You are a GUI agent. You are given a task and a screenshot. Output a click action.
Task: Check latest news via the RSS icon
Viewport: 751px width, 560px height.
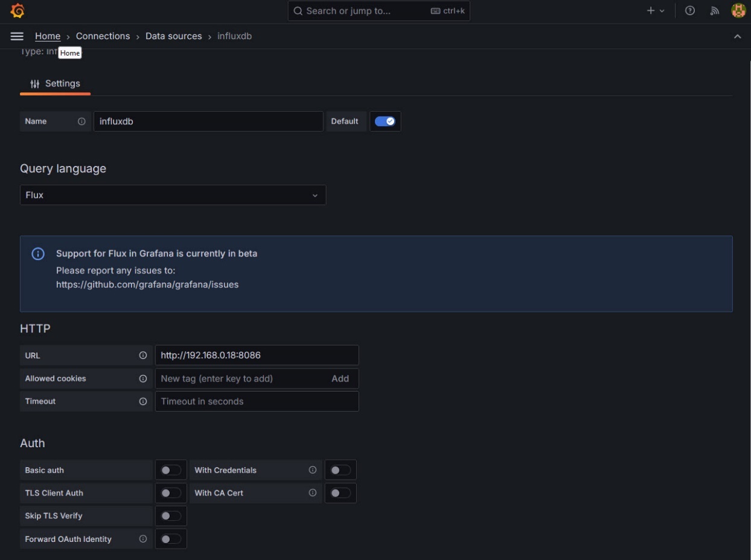pyautogui.click(x=714, y=10)
